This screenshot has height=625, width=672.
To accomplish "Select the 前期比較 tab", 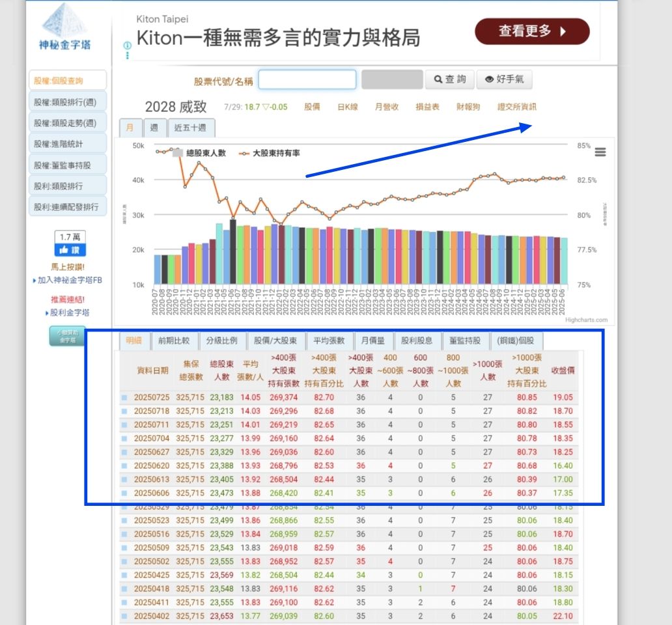I will tap(174, 340).
